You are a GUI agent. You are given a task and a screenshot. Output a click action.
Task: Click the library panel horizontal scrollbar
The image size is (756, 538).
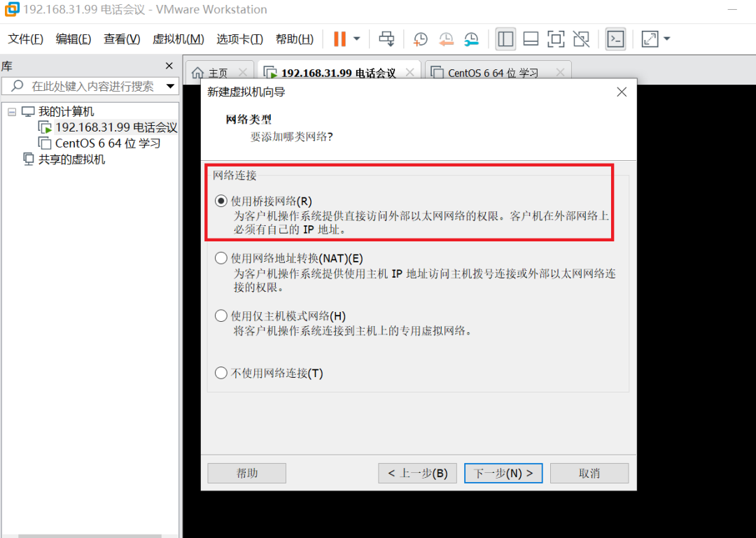(90, 536)
